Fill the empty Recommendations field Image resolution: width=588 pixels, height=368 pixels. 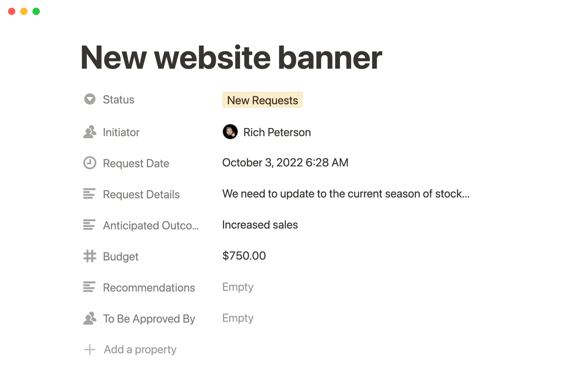point(238,287)
